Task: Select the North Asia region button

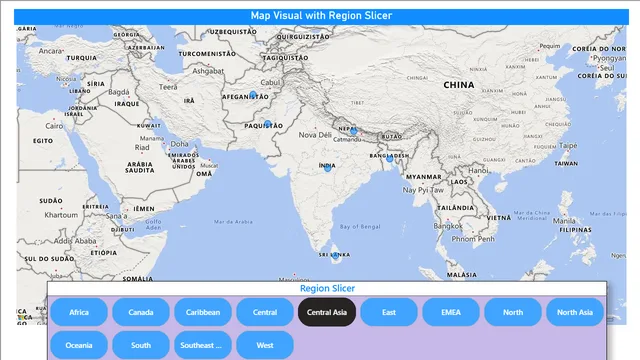Action: click(575, 312)
